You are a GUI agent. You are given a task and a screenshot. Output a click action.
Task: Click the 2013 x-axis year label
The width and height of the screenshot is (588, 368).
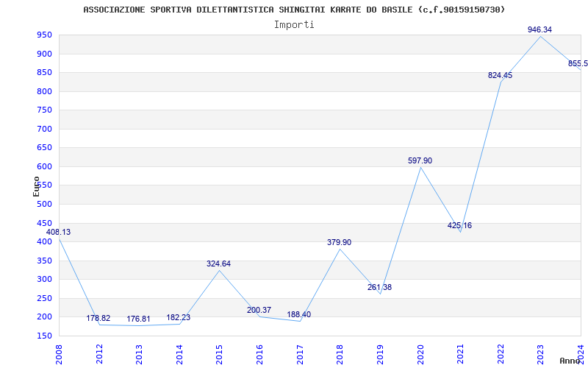[139, 354]
